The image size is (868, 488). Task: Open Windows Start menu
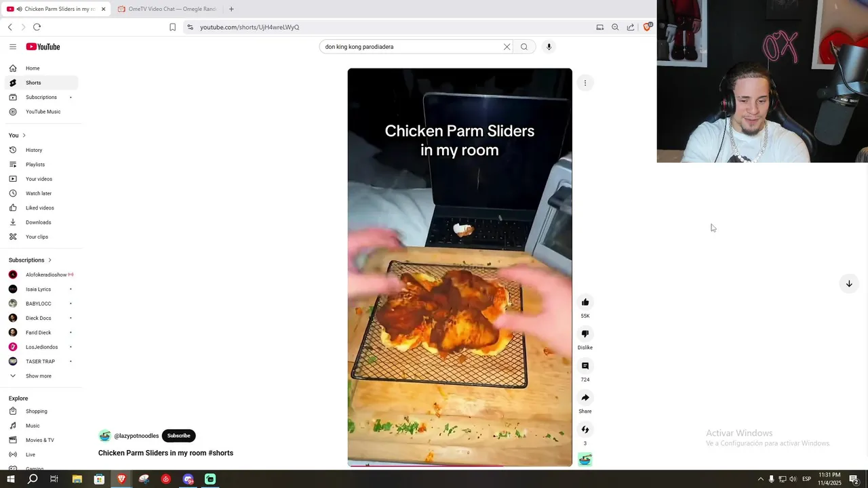(10, 479)
